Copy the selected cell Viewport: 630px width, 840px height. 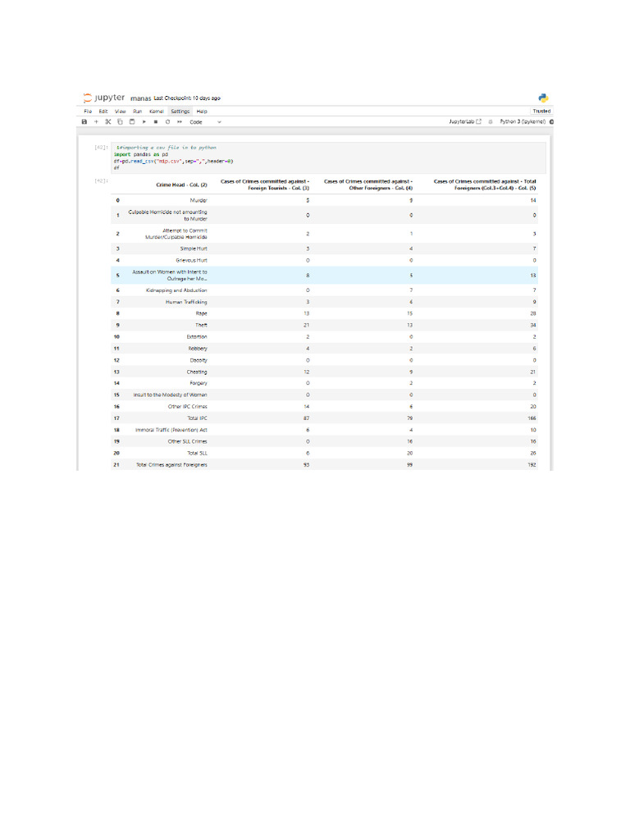120,122
